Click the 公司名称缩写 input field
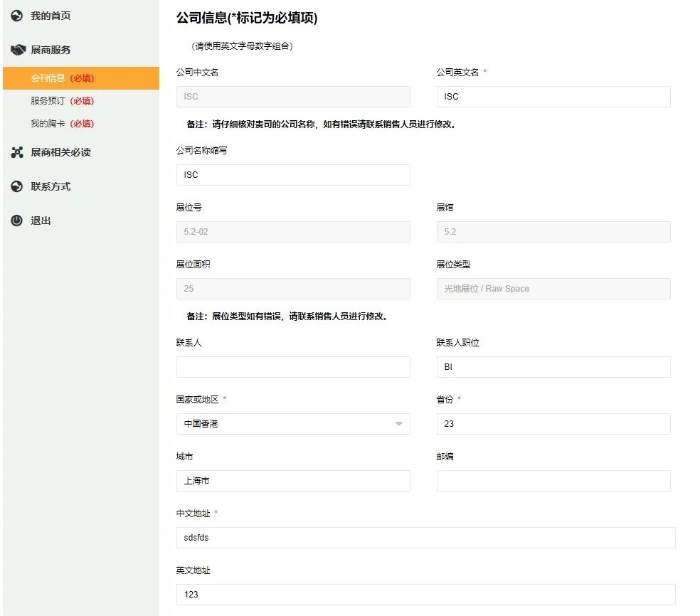Viewport: 700px width, 616px height. pyautogui.click(x=293, y=175)
